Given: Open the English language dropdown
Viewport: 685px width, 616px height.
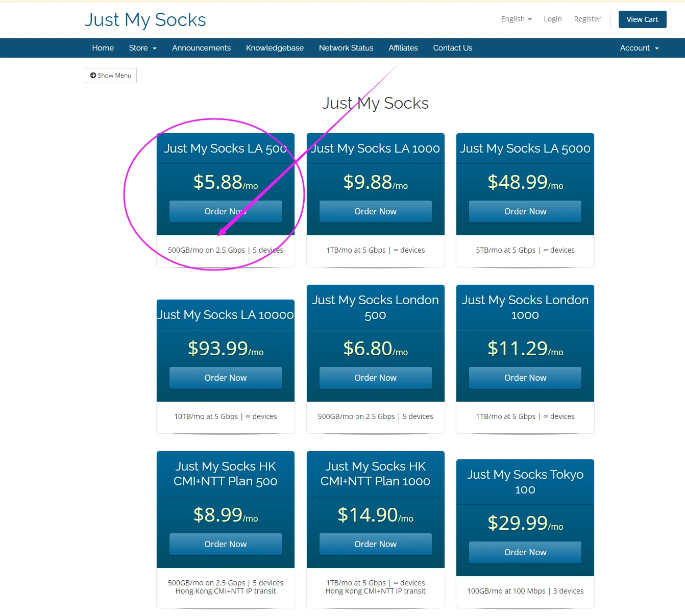Looking at the screenshot, I should point(516,19).
